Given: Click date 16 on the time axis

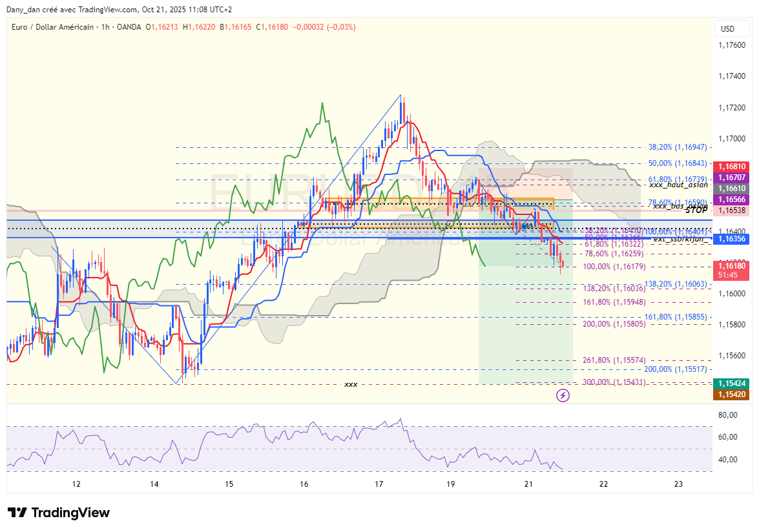Looking at the screenshot, I should 304,484.
